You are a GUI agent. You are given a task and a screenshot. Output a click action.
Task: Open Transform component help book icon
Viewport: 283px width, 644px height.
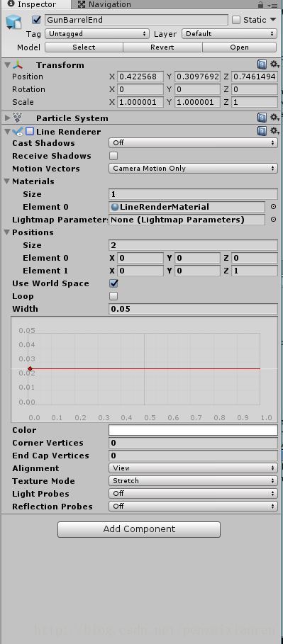tap(262, 64)
